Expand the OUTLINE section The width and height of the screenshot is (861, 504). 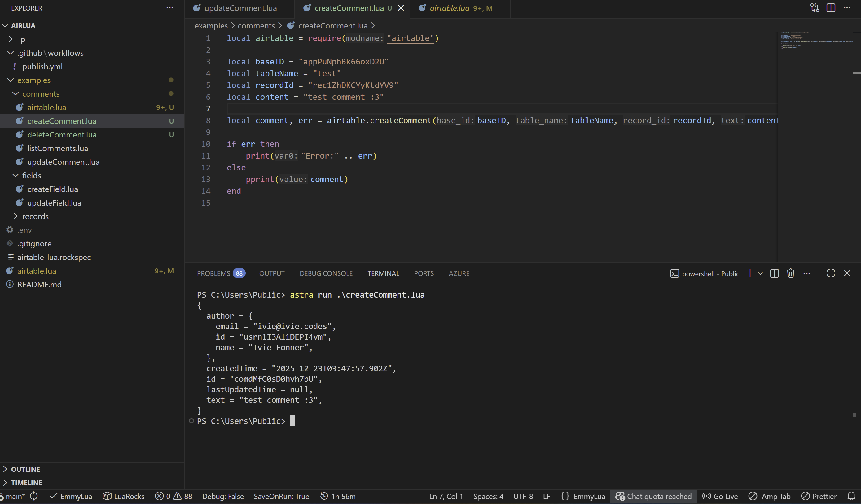25,469
